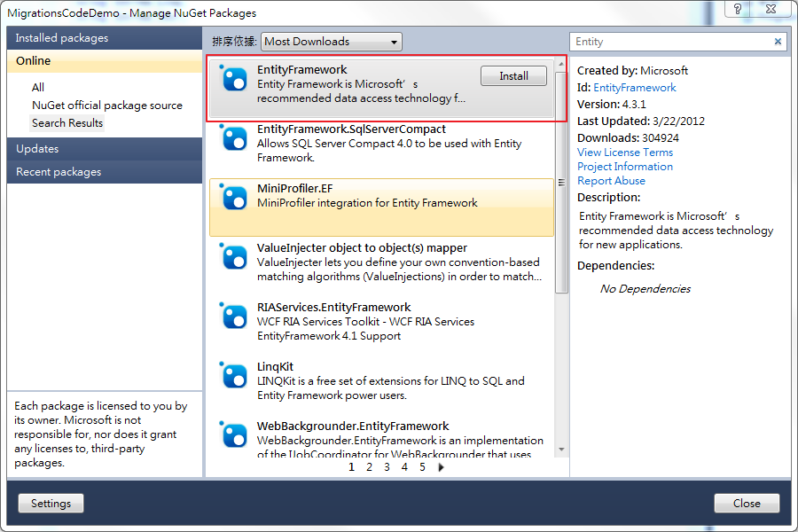The image size is (798, 532).
Task: Select the ValueInjecter object to object(s) mapper title
Action: [362, 248]
